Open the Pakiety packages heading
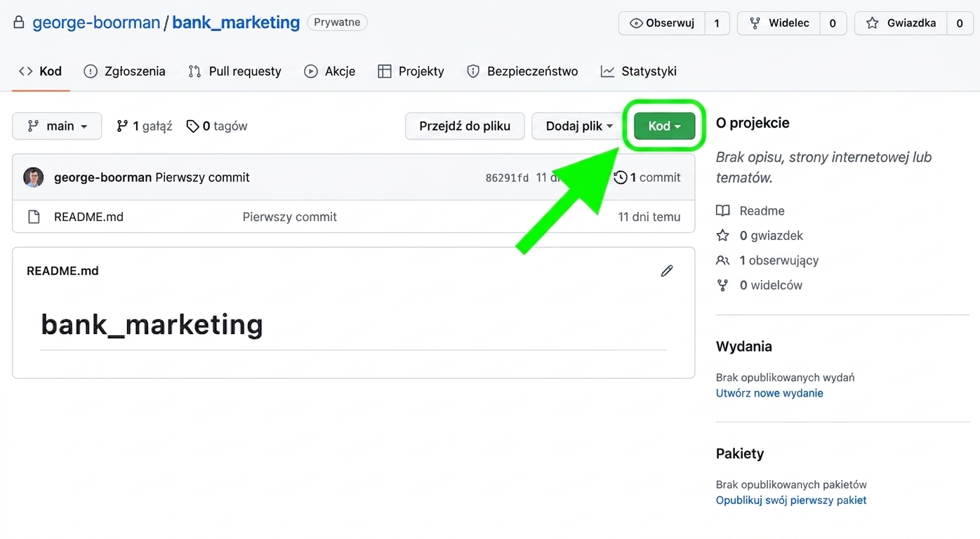The image size is (980, 539). tap(740, 454)
